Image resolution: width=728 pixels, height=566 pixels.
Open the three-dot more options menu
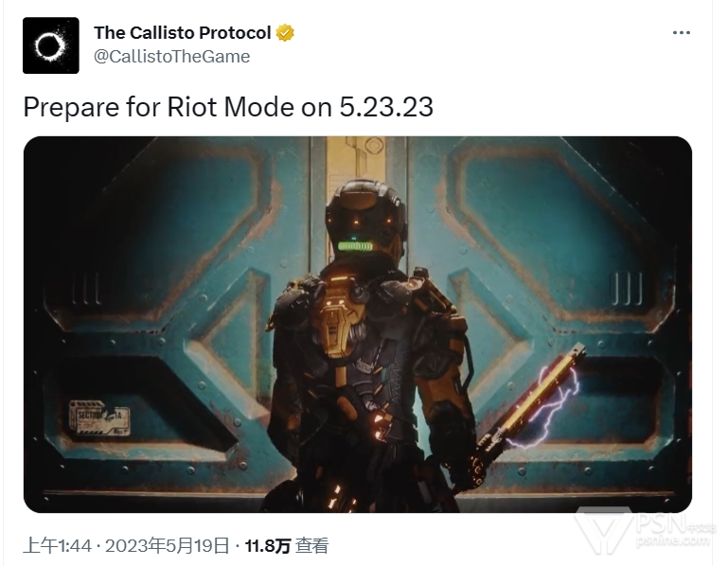click(681, 32)
